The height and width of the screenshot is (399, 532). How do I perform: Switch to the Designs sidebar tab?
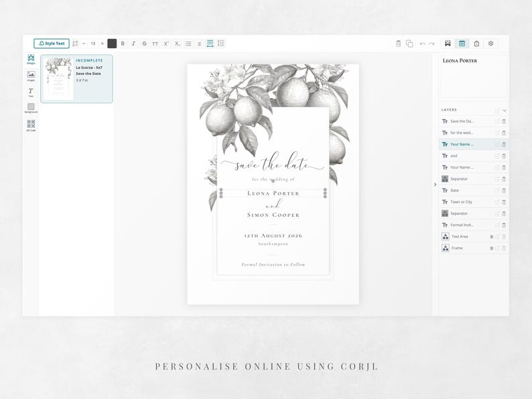pos(31,60)
